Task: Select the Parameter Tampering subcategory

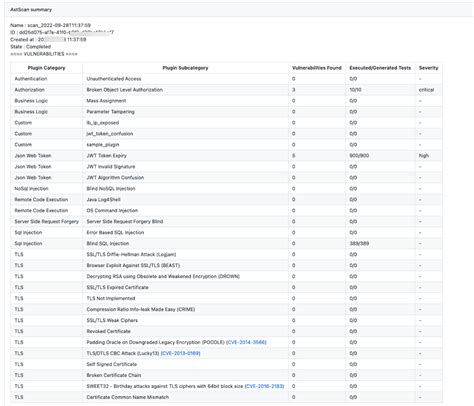Action: point(110,112)
